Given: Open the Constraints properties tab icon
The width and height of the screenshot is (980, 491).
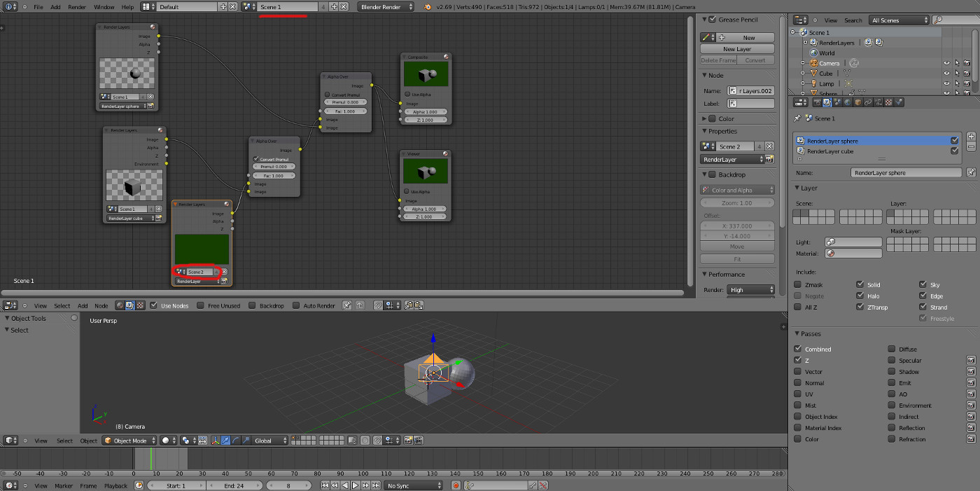Looking at the screenshot, I should coord(868,102).
